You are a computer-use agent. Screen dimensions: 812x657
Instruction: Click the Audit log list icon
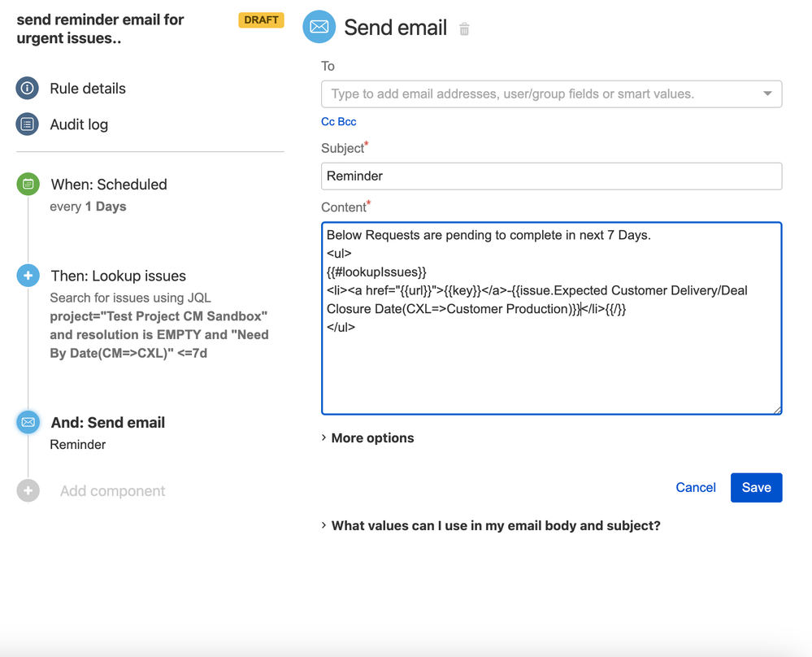28,124
